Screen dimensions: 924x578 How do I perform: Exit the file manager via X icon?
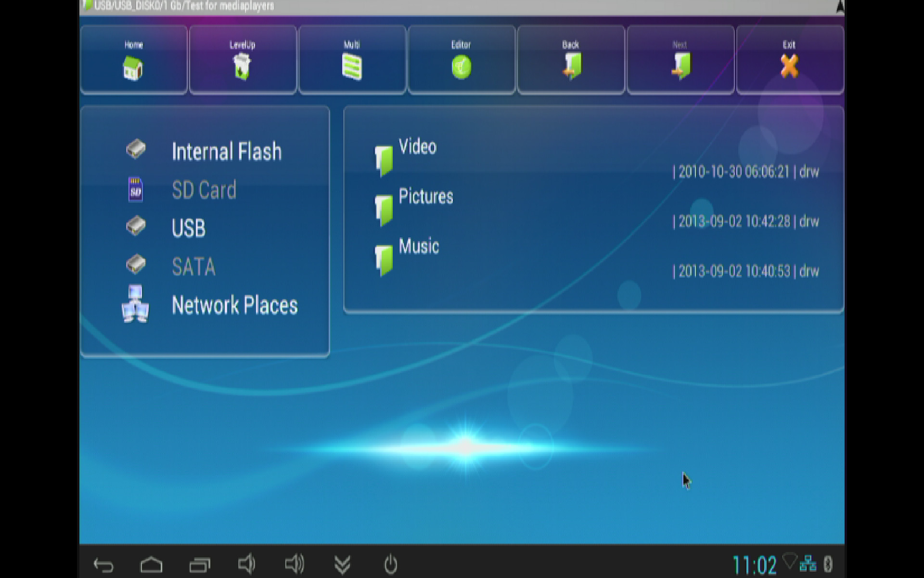coord(789,66)
